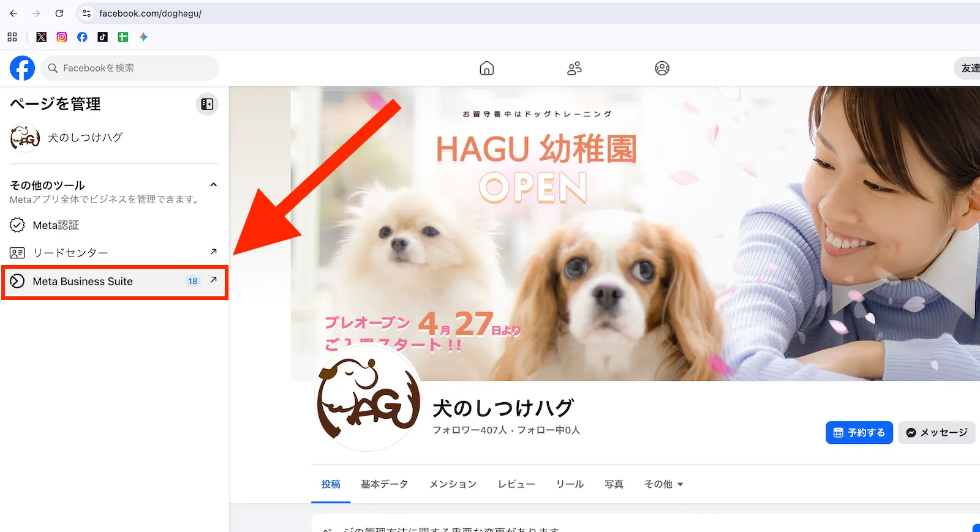This screenshot has height=532, width=980.
Task: Collapse the ページを管理 sidebar panel
Action: [207, 104]
